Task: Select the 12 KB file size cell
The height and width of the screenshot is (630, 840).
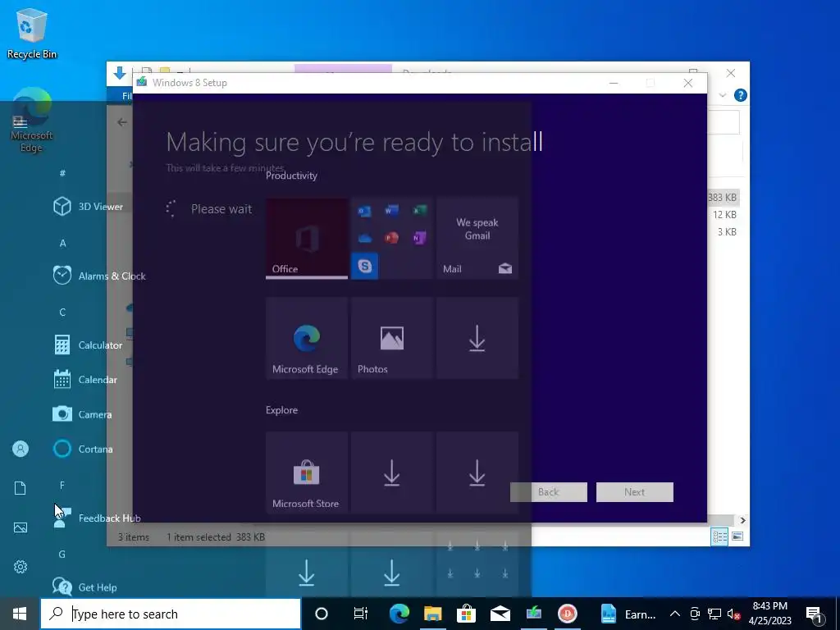Action: pyautogui.click(x=725, y=215)
